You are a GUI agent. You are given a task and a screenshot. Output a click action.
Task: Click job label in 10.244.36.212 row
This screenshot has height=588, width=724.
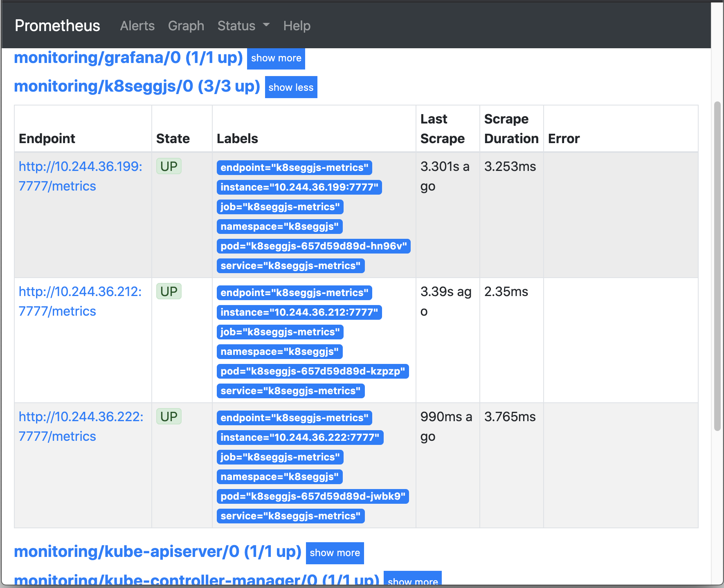pos(280,332)
